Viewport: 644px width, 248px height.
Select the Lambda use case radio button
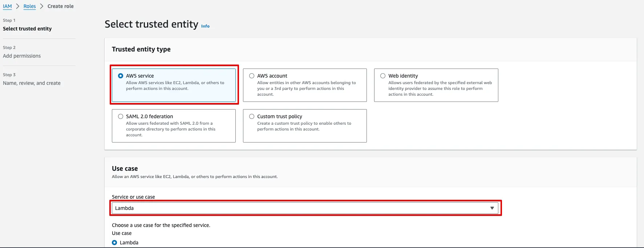[x=114, y=243]
